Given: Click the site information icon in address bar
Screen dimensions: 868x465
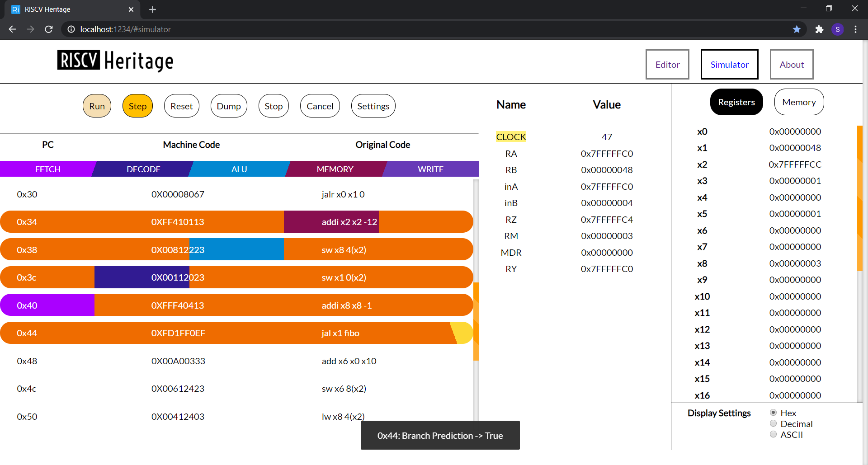Looking at the screenshot, I should pos(71,29).
